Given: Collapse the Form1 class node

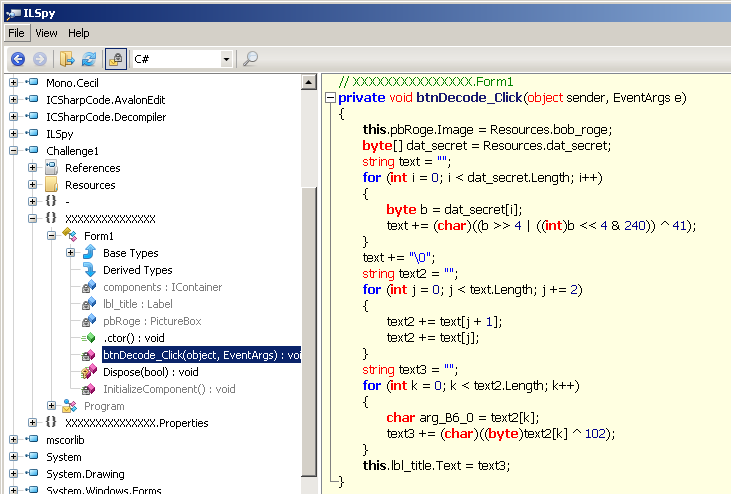Looking at the screenshot, I should [52, 236].
